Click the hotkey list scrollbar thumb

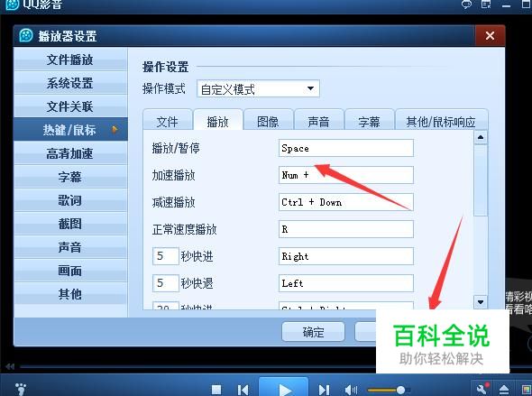[x=481, y=180]
